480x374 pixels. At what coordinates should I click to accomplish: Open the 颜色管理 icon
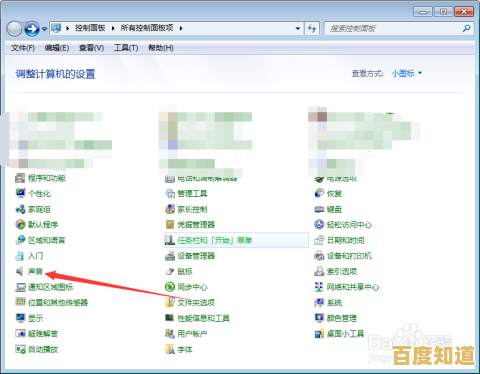[319, 318]
